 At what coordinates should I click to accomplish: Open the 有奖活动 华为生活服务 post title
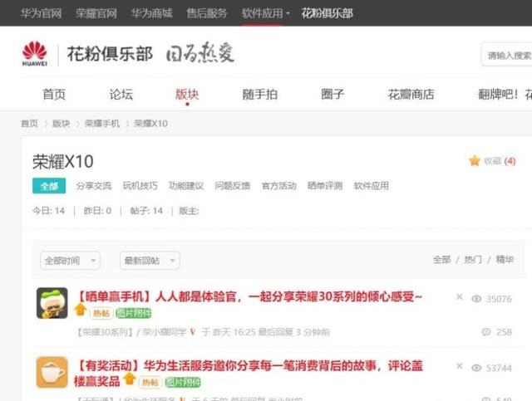249,374
